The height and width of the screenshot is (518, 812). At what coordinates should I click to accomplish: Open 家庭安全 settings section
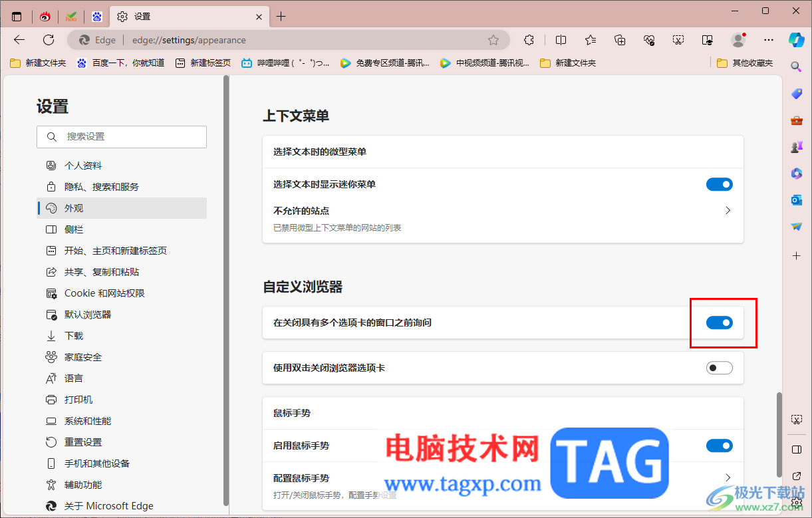tap(122, 357)
